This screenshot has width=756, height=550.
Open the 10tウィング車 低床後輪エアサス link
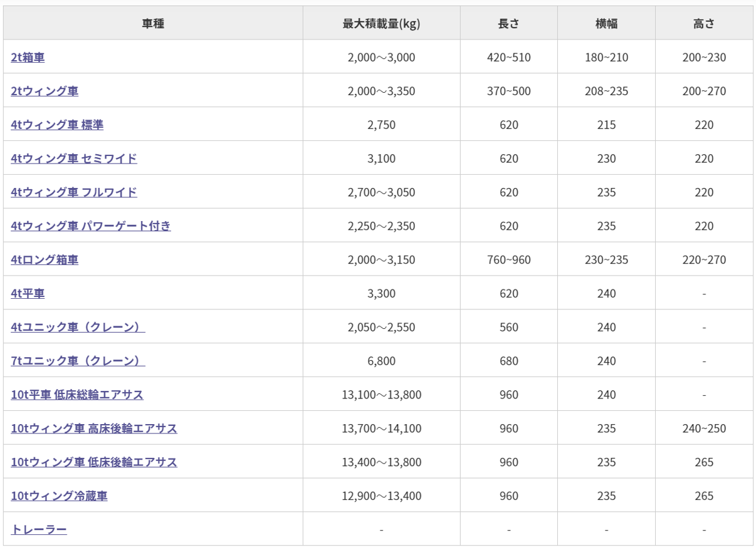(94, 463)
